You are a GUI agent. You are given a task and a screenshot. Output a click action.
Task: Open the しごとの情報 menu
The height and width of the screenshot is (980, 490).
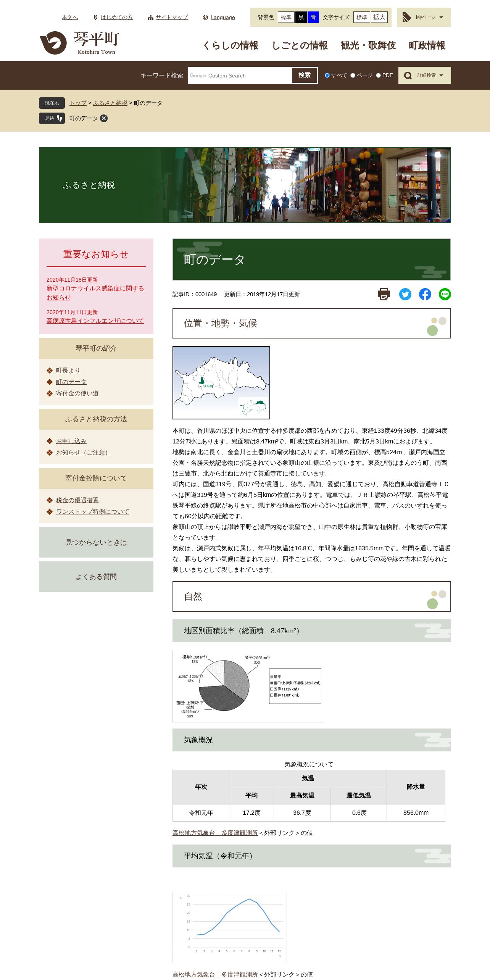pyautogui.click(x=300, y=45)
